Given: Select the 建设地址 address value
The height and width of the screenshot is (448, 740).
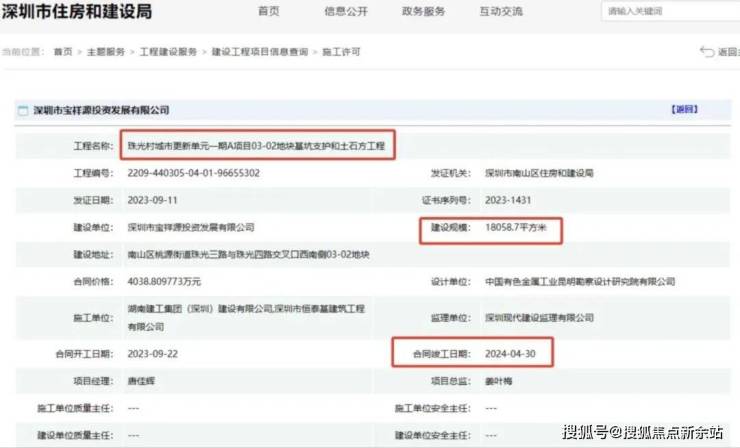Looking at the screenshot, I should click(248, 254).
